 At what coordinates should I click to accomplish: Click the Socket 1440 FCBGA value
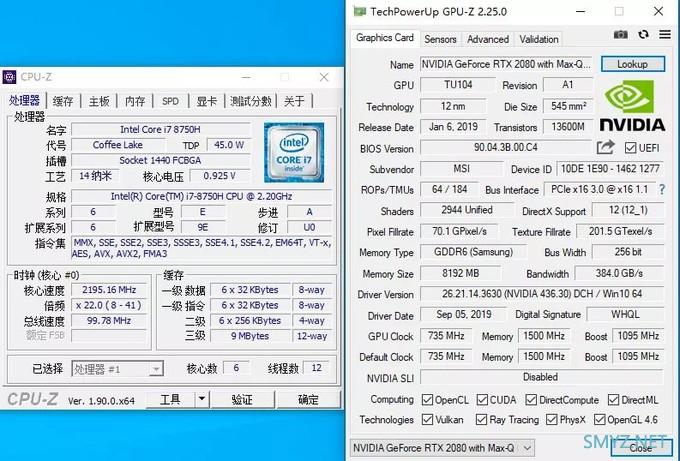pos(160,160)
